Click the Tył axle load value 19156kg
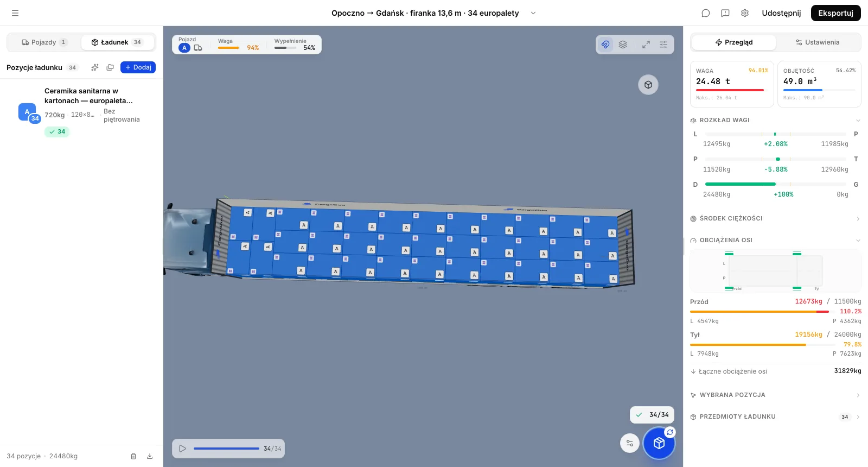 [808, 335]
